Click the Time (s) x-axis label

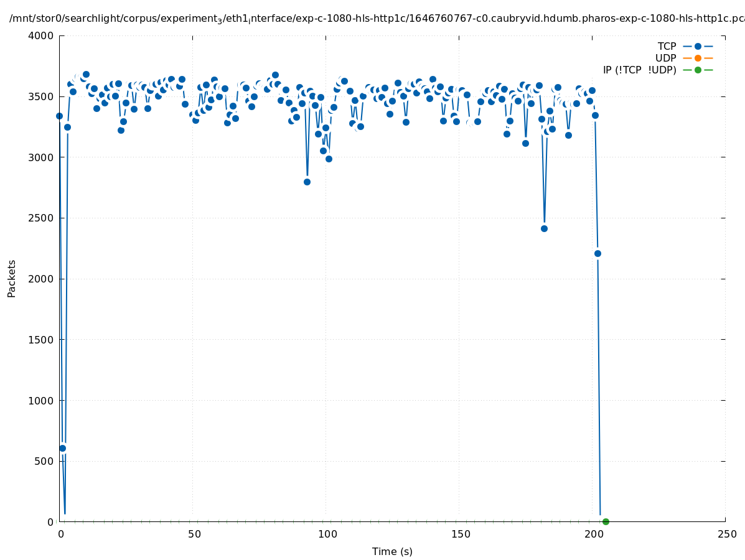tap(392, 551)
